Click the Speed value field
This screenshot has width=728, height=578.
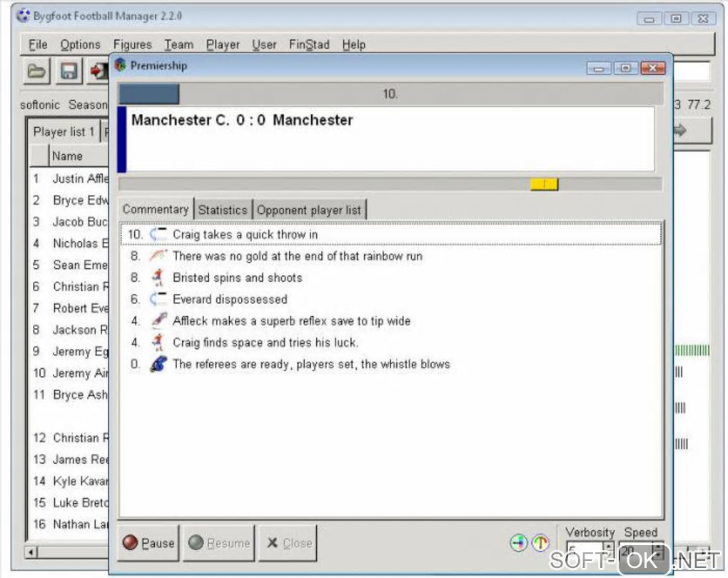click(637, 552)
